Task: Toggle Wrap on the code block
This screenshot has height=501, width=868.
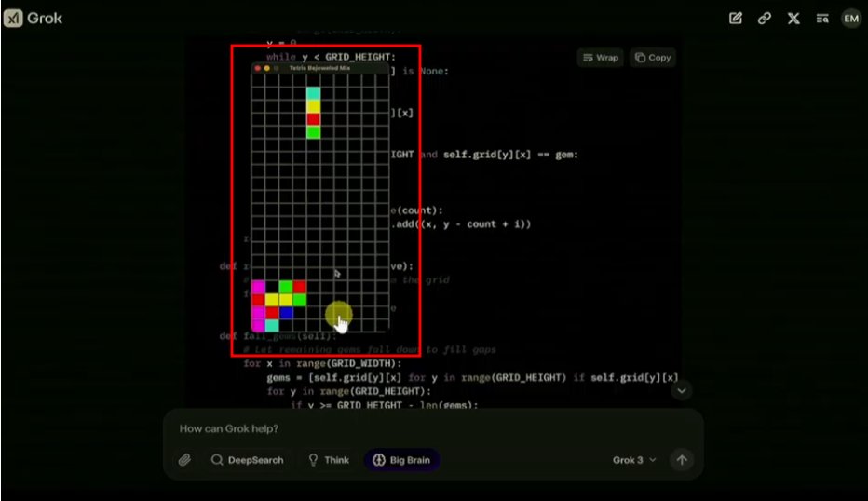Action: click(x=600, y=58)
